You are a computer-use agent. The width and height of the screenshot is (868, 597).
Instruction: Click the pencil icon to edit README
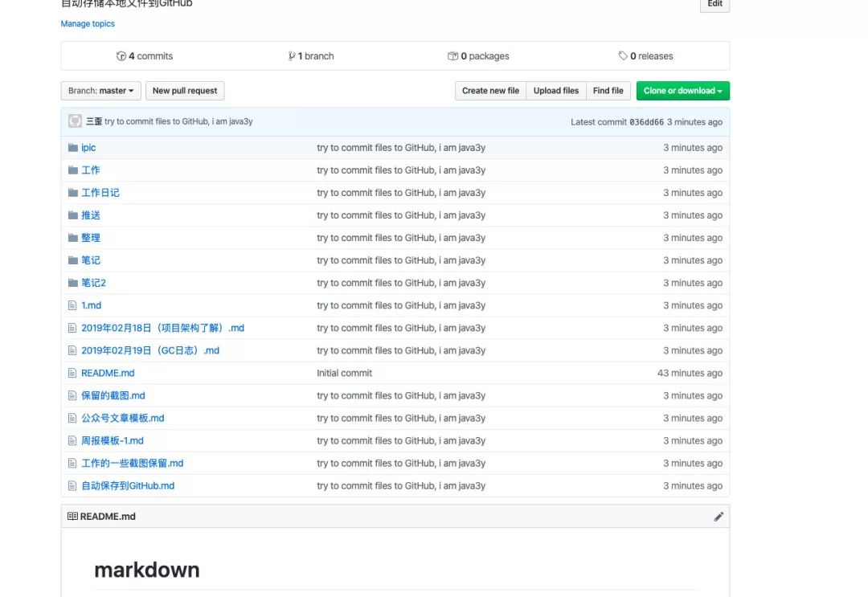coord(719,517)
